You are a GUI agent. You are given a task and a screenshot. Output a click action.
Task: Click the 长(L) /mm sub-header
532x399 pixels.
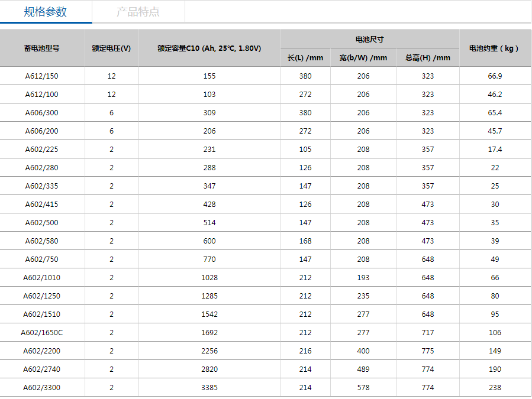305,57
